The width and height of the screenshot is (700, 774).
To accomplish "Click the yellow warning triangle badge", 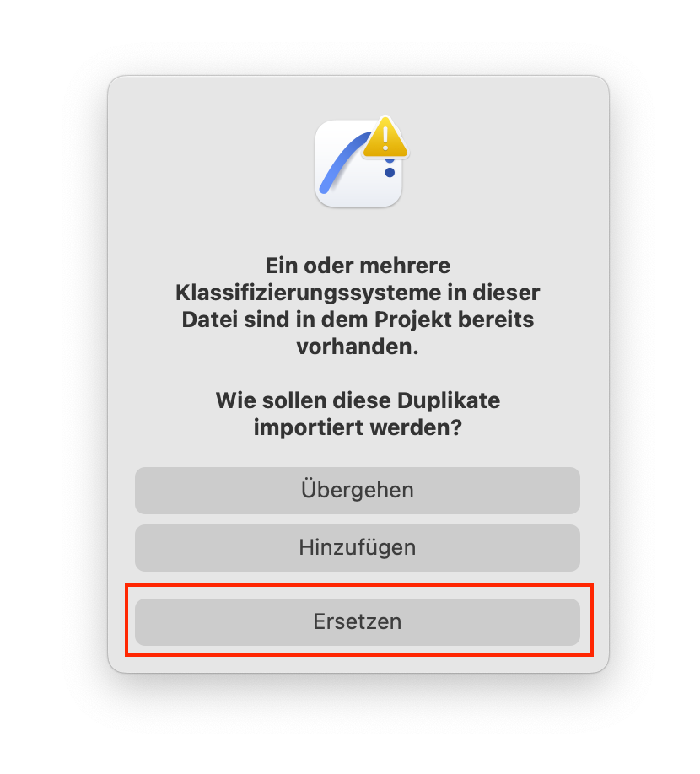I will coord(385,138).
